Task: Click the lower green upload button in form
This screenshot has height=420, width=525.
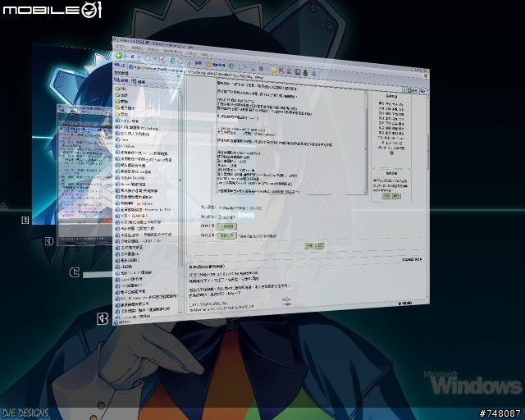Action: (226, 235)
